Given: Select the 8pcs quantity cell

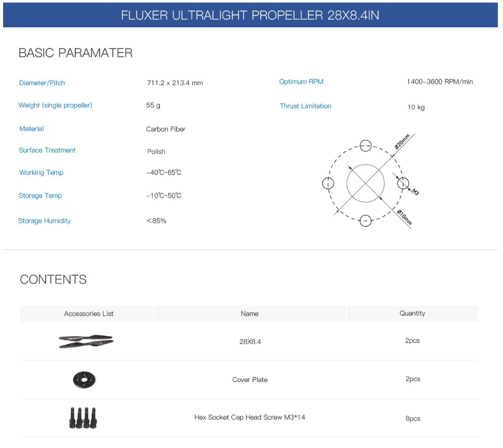Looking at the screenshot, I should (x=413, y=419).
